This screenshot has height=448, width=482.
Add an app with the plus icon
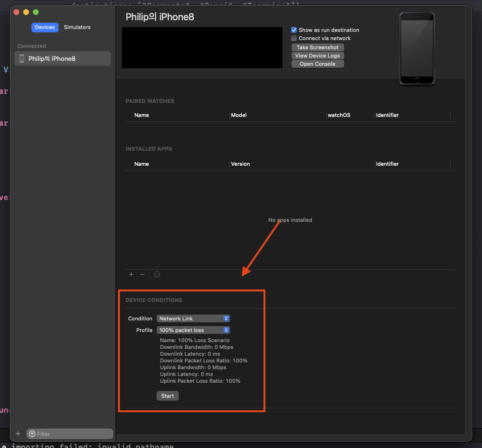[x=131, y=274]
